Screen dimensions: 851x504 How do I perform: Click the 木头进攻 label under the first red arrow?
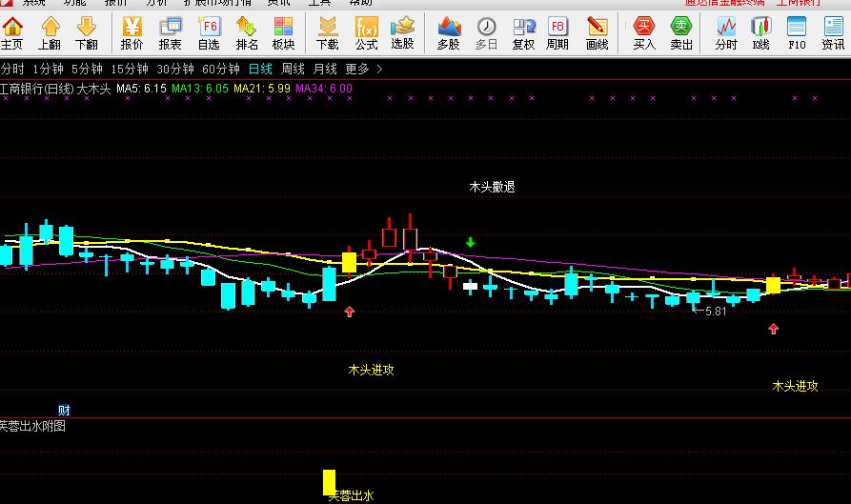pyautogui.click(x=371, y=371)
